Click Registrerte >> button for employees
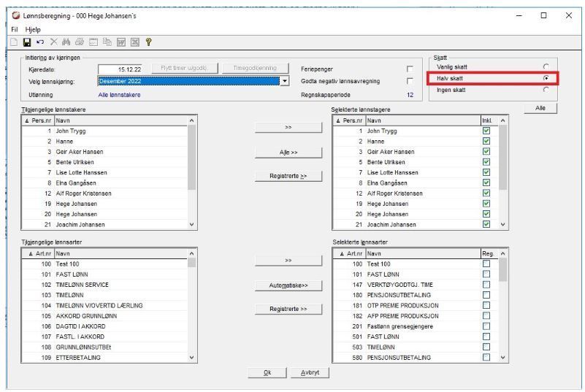The height and width of the screenshot is (392, 585). click(288, 176)
